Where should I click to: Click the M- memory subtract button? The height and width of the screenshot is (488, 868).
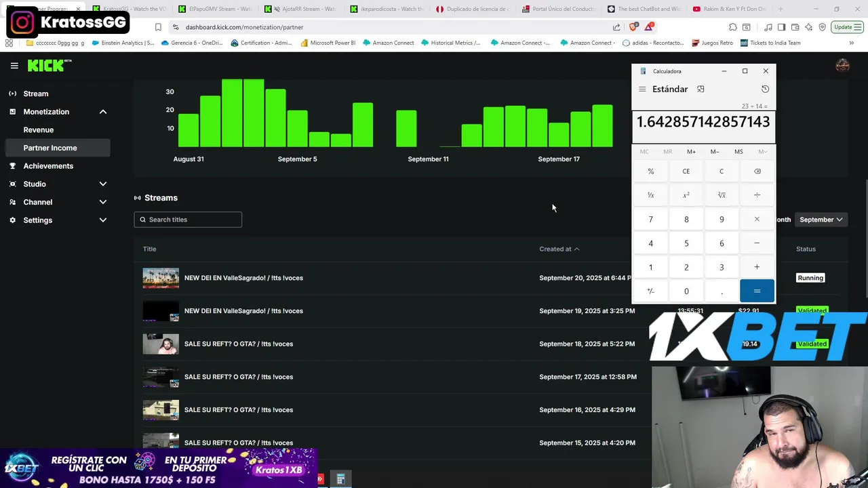point(715,152)
